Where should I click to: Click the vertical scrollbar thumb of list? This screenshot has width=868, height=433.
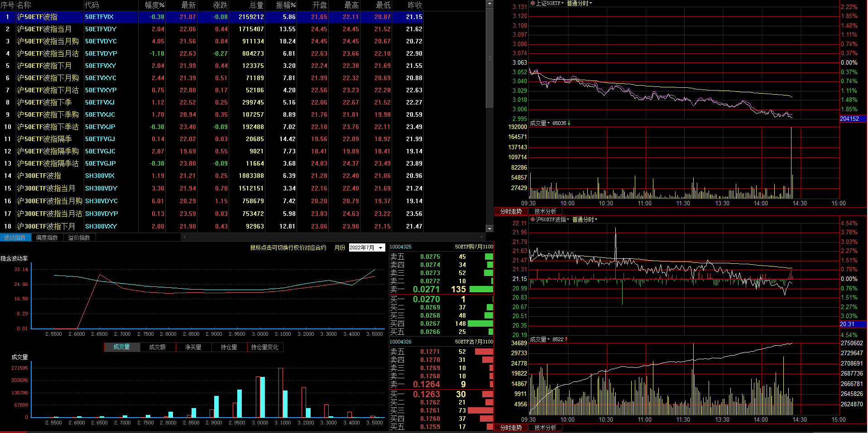coord(489,58)
